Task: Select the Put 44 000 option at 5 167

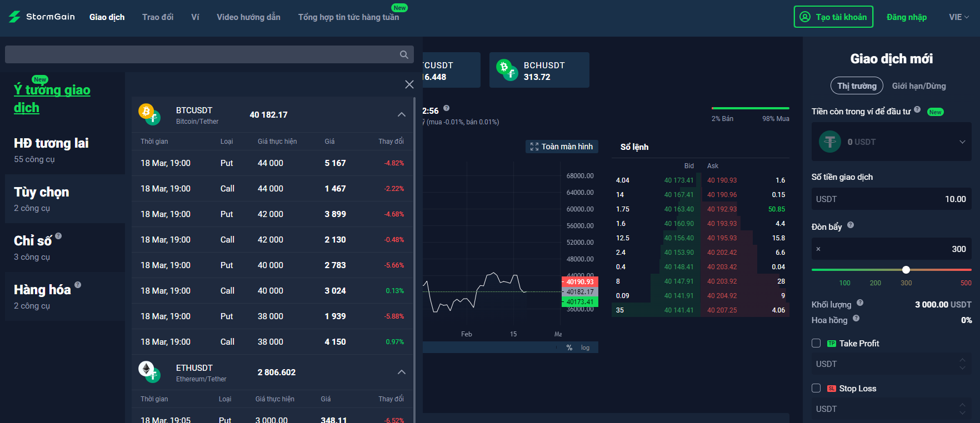Action: coord(272,163)
